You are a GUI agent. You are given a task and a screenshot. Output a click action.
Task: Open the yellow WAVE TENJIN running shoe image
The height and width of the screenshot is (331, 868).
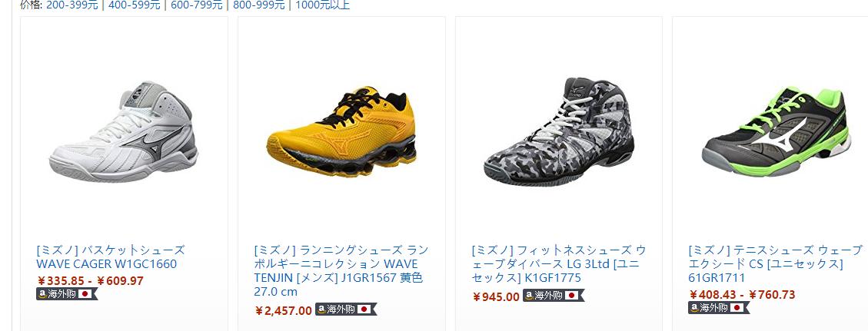click(341, 131)
